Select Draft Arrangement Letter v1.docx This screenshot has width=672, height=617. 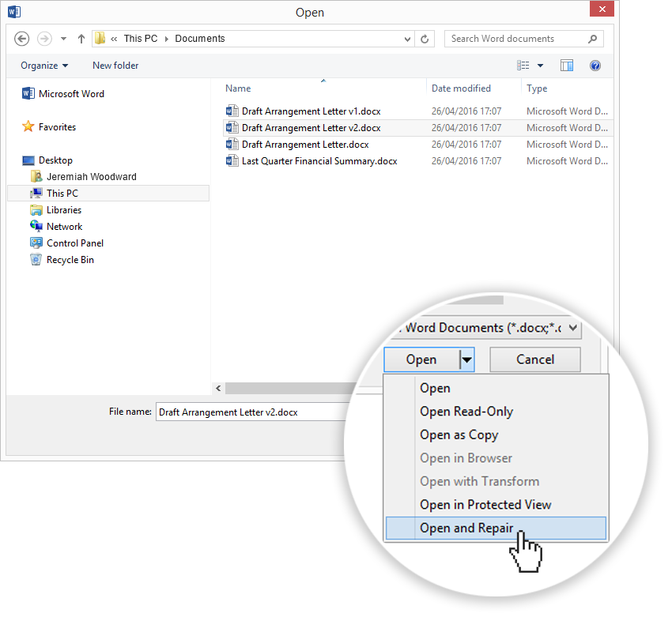tap(311, 111)
